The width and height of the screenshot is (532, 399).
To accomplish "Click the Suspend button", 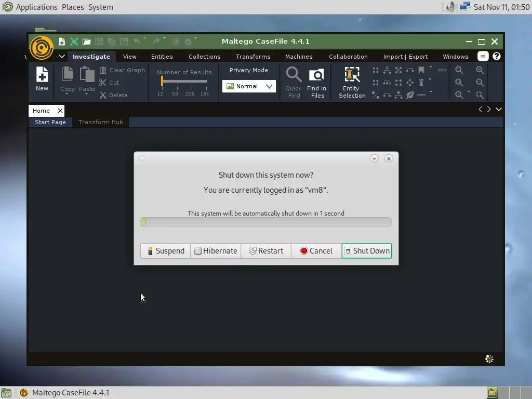I will click(166, 251).
